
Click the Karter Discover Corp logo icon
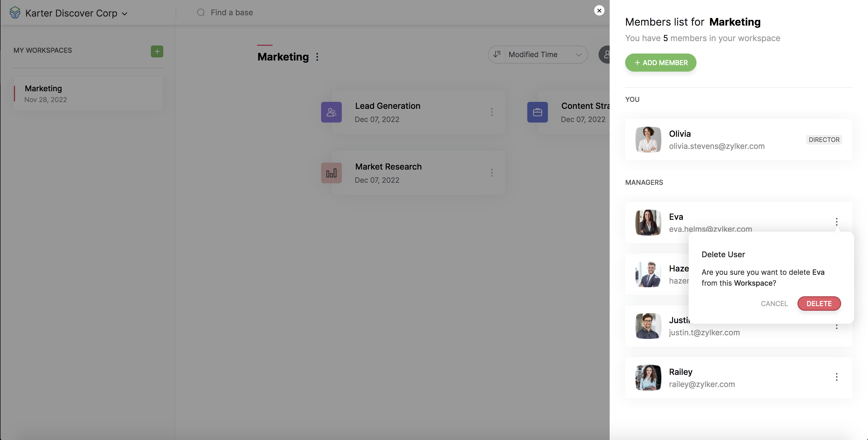point(15,13)
